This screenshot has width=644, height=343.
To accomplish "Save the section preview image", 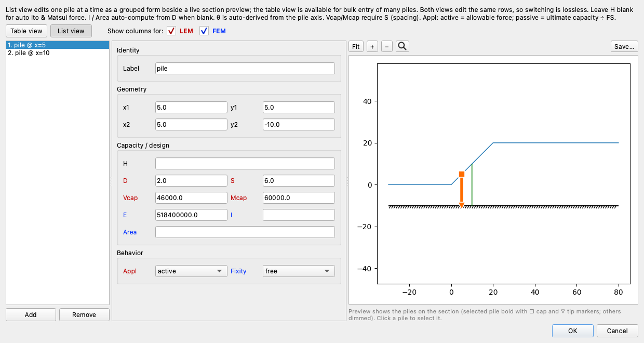I will 624,46.
